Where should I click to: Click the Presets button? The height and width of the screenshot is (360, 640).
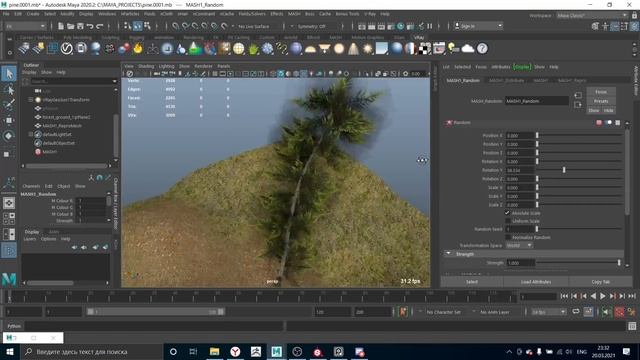(x=601, y=101)
